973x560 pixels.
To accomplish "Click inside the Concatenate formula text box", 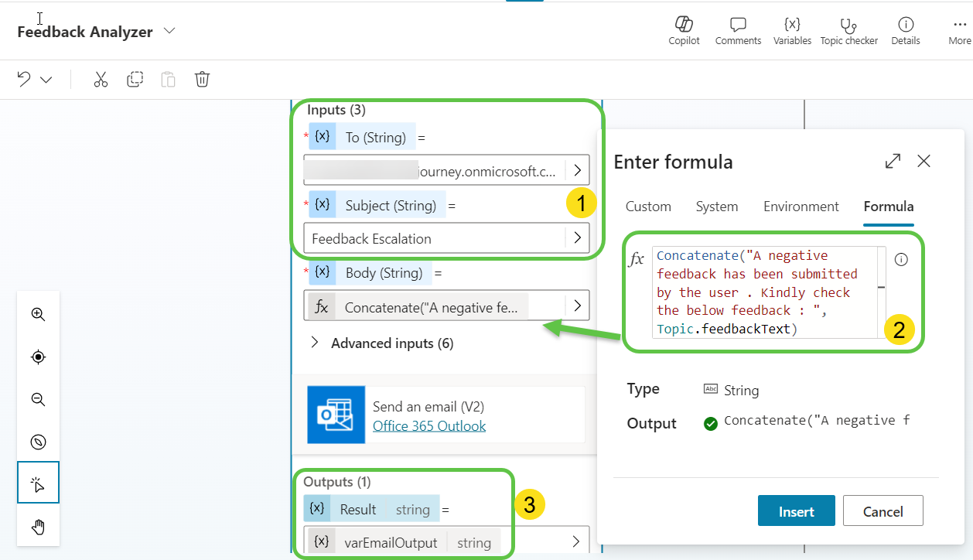I will coord(766,292).
